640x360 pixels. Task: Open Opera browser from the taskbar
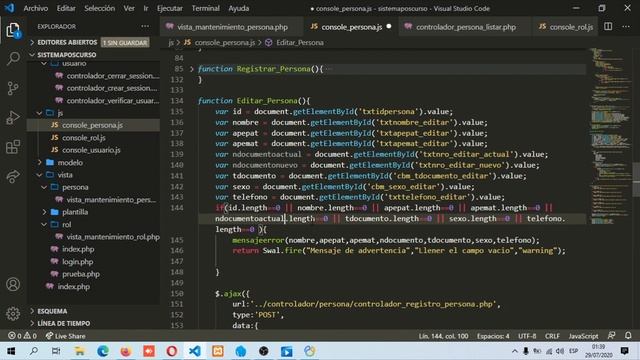click(172, 351)
